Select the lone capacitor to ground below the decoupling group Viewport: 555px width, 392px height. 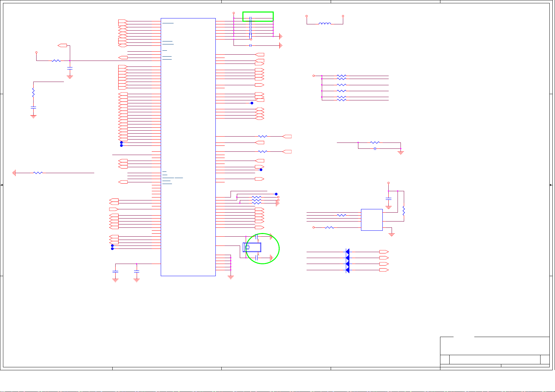(x=251, y=45)
